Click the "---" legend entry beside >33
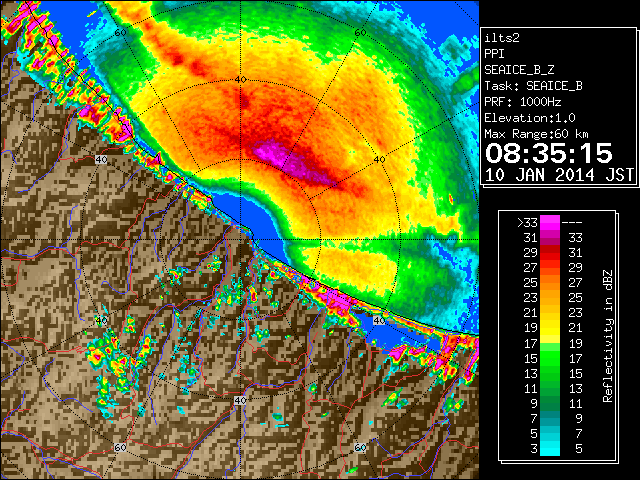640x480 pixels. click(572, 223)
